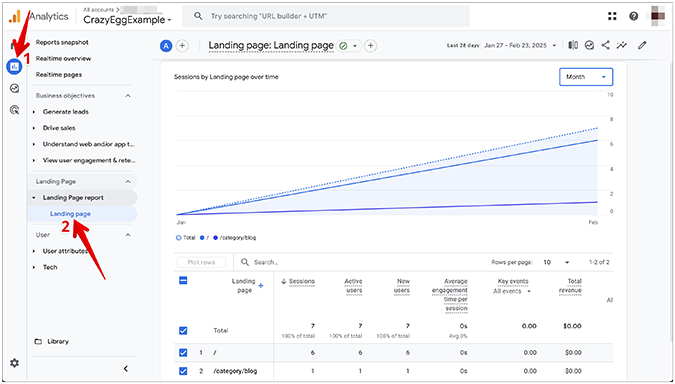Open Realtime pages
The width and height of the screenshot is (675, 384).
tap(59, 75)
